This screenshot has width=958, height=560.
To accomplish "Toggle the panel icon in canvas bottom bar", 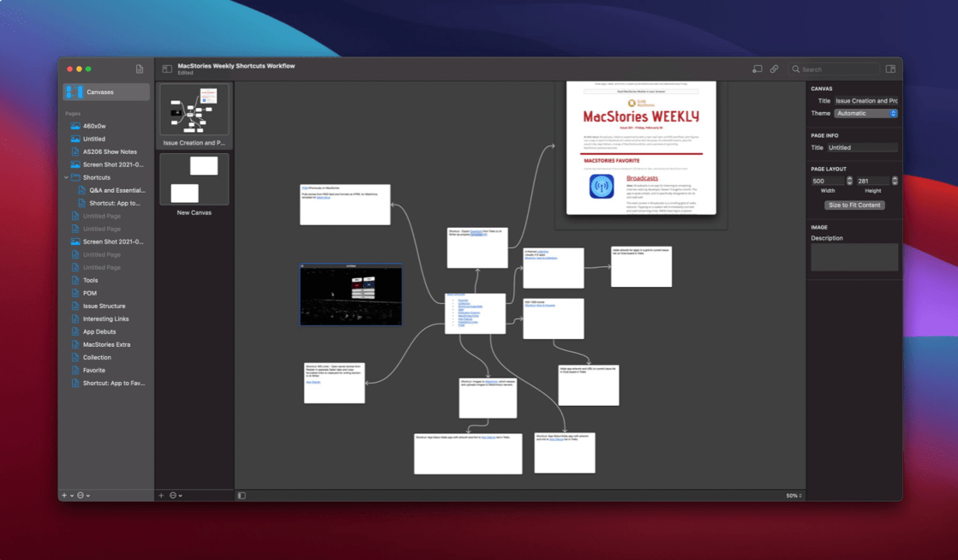I will coord(242,496).
